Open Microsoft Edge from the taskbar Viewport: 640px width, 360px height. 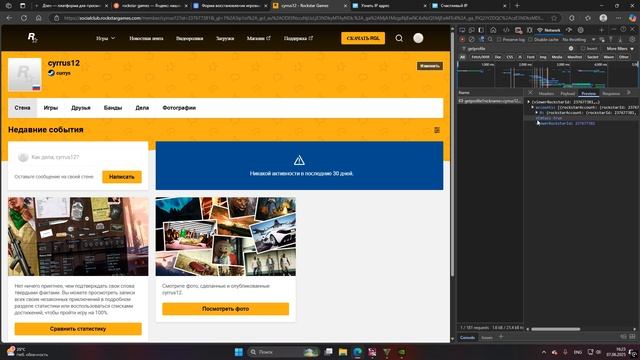click(x=358, y=352)
